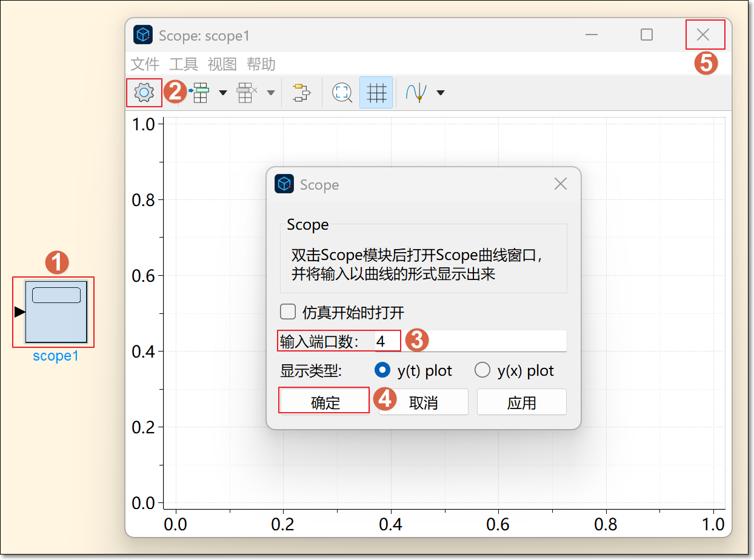
Task: Click the 取消 button
Action: (424, 402)
